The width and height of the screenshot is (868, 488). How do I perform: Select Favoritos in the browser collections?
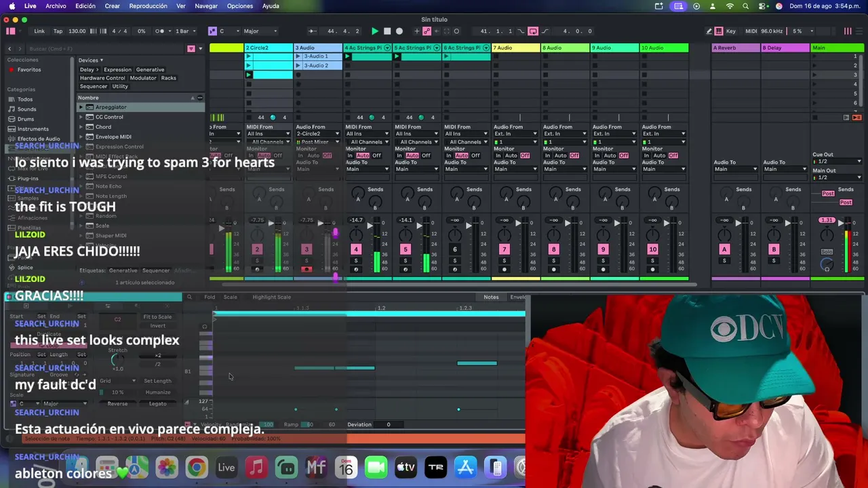[x=29, y=70]
